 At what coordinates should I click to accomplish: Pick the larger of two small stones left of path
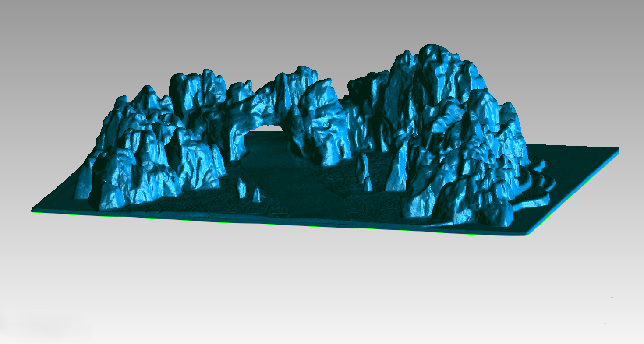click(241, 189)
